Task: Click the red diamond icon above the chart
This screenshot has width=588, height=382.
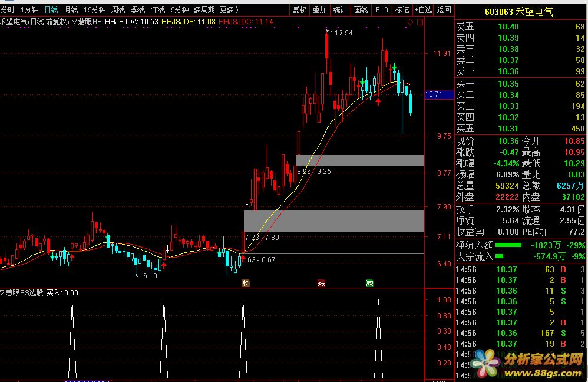Action: [x=410, y=22]
